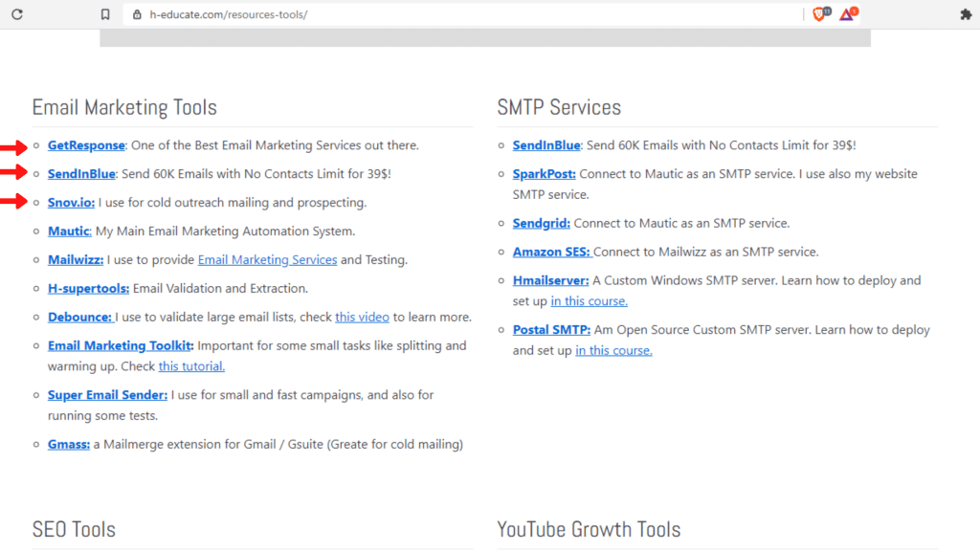The image size is (980, 551).
Task: Click the Mailwizz link
Action: [x=76, y=260]
